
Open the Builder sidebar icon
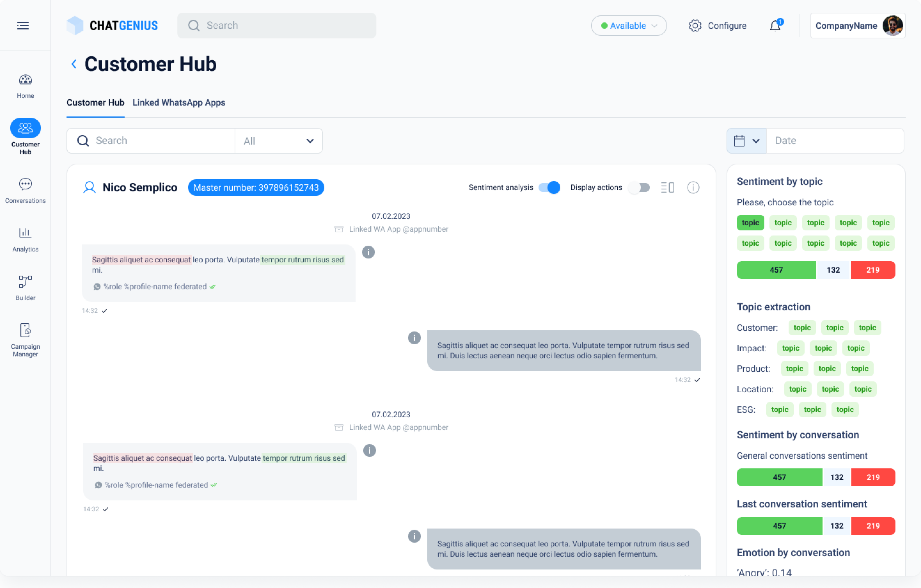pos(25,288)
